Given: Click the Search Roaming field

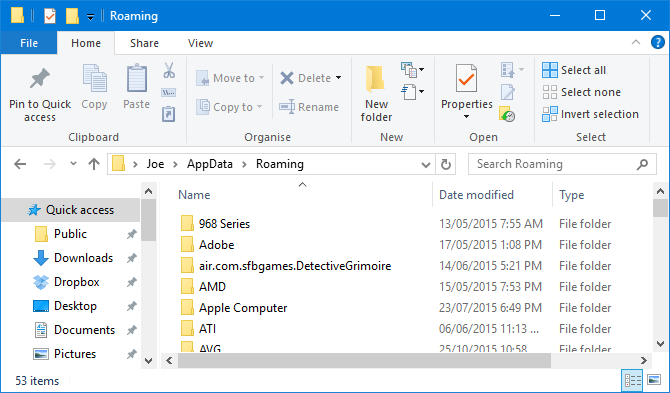Looking at the screenshot, I should coord(562,164).
